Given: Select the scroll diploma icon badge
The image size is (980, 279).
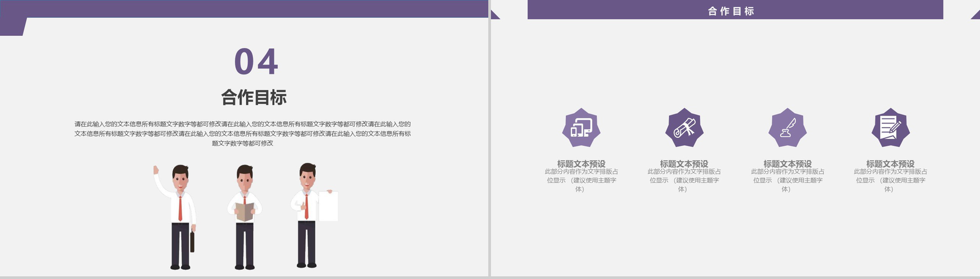Looking at the screenshot, I should (x=684, y=128).
